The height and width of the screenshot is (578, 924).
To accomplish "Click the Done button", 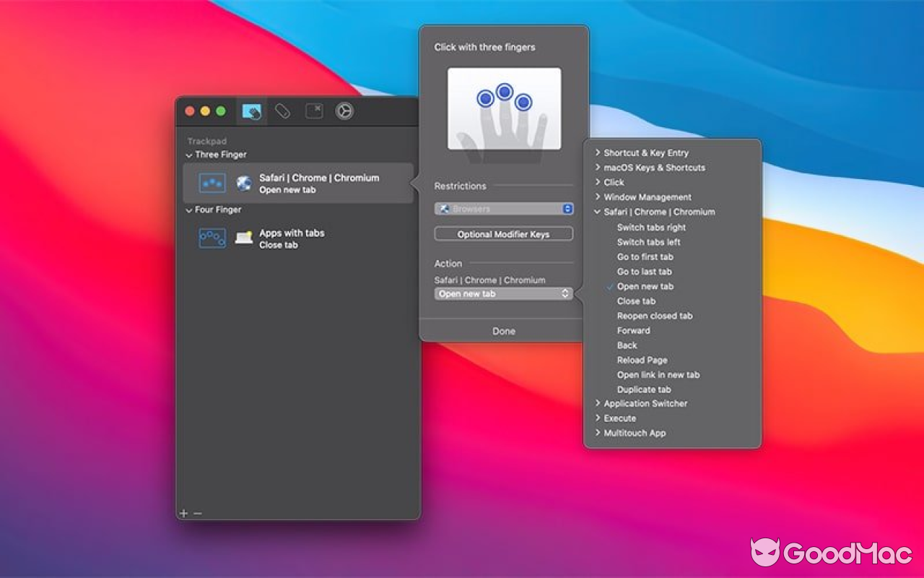I will (503, 331).
